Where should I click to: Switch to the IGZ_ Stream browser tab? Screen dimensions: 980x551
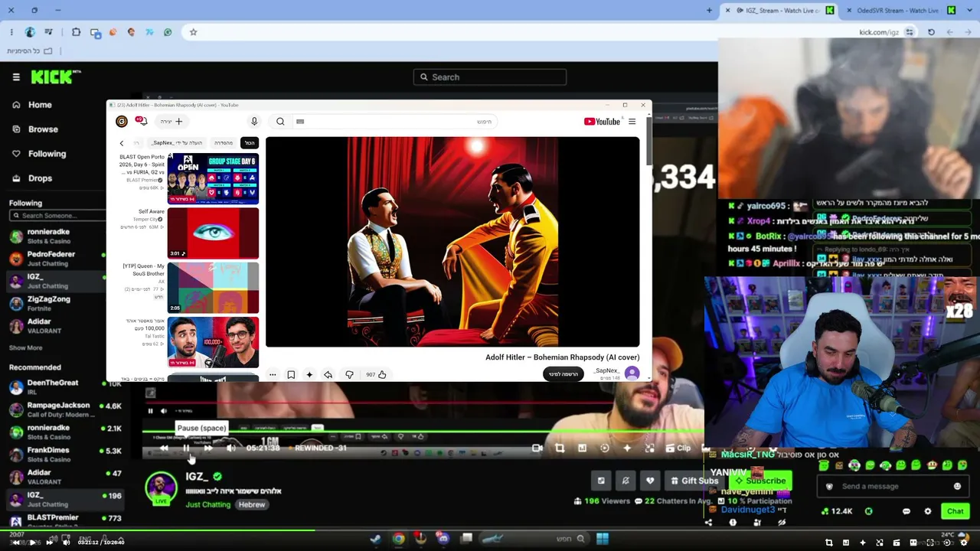click(x=779, y=11)
